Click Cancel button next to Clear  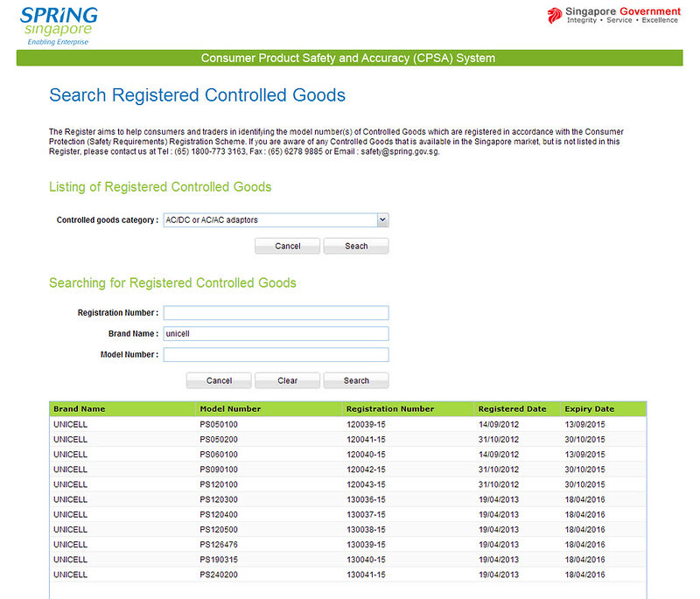(219, 381)
